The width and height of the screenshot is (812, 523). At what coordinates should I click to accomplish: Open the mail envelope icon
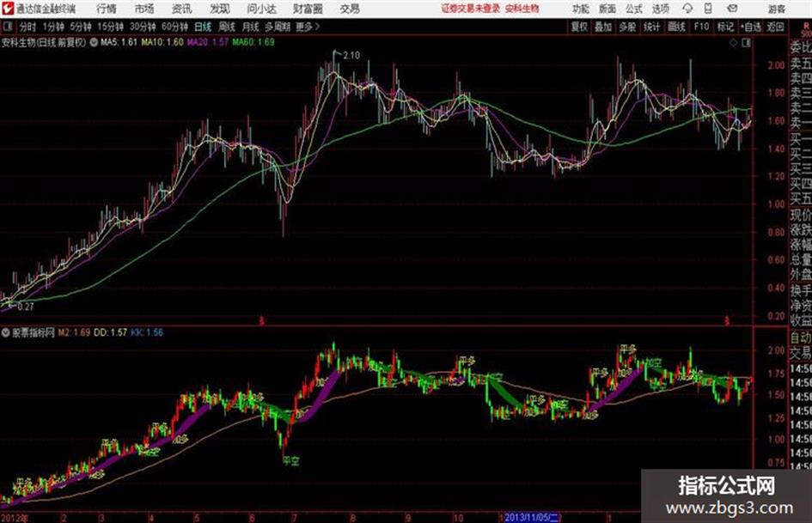(x=732, y=9)
